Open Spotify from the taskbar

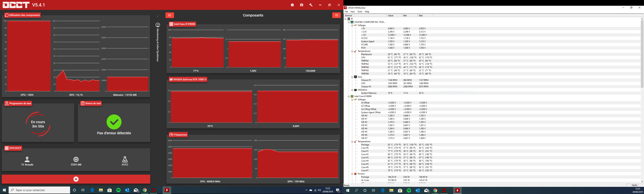coord(118,190)
